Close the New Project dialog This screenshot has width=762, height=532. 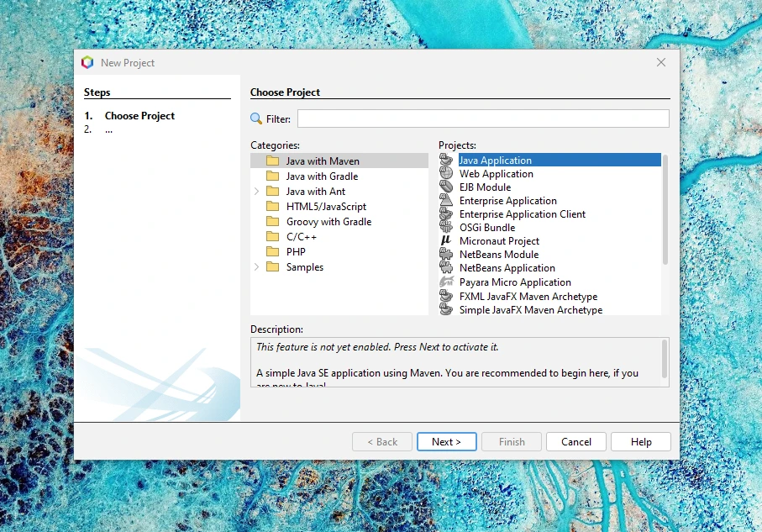pos(661,62)
